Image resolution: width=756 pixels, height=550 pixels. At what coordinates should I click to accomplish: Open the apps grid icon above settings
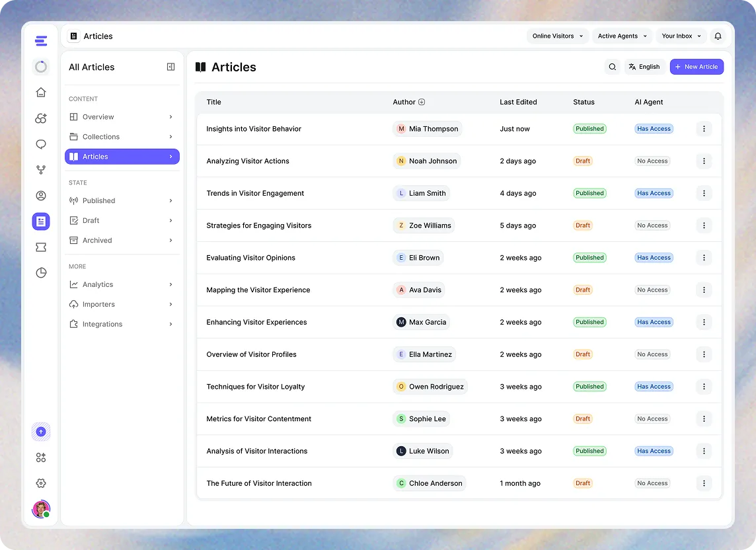(41, 457)
